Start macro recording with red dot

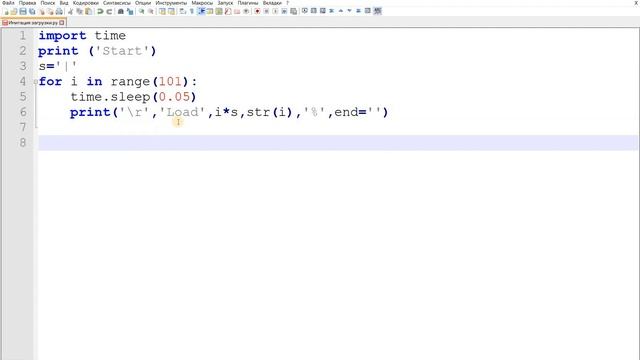(257, 11)
